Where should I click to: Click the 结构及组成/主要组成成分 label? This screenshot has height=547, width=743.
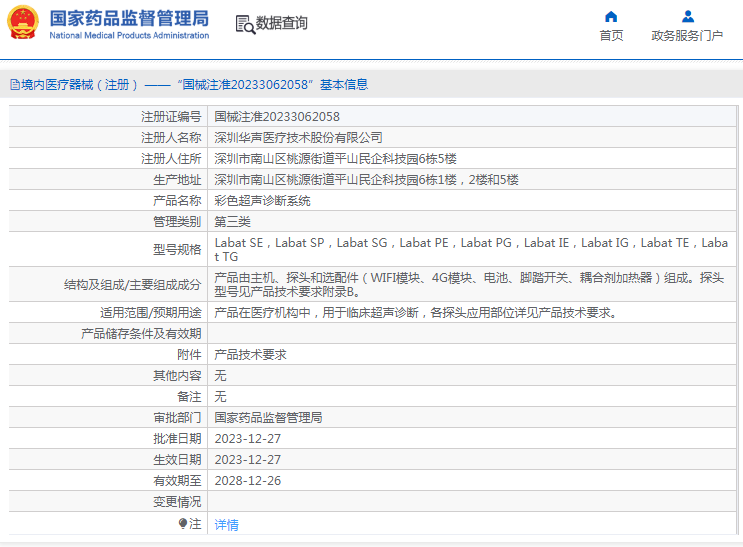(x=133, y=285)
